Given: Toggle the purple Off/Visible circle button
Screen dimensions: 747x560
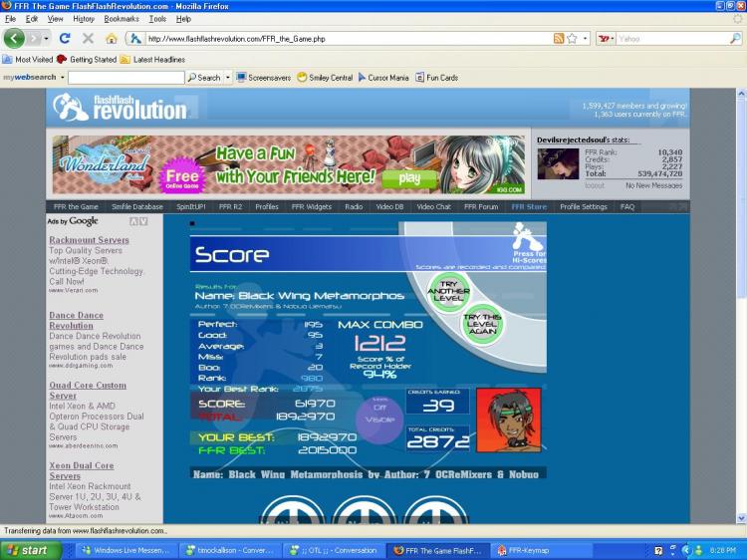Looking at the screenshot, I should [379, 420].
